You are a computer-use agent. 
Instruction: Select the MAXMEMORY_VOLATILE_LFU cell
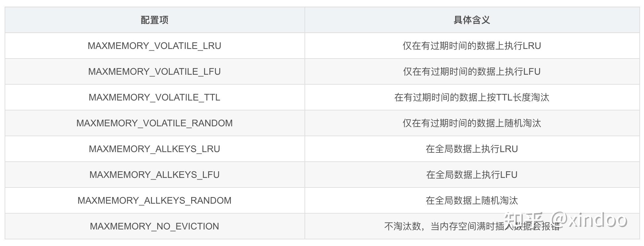pyautogui.click(x=155, y=71)
